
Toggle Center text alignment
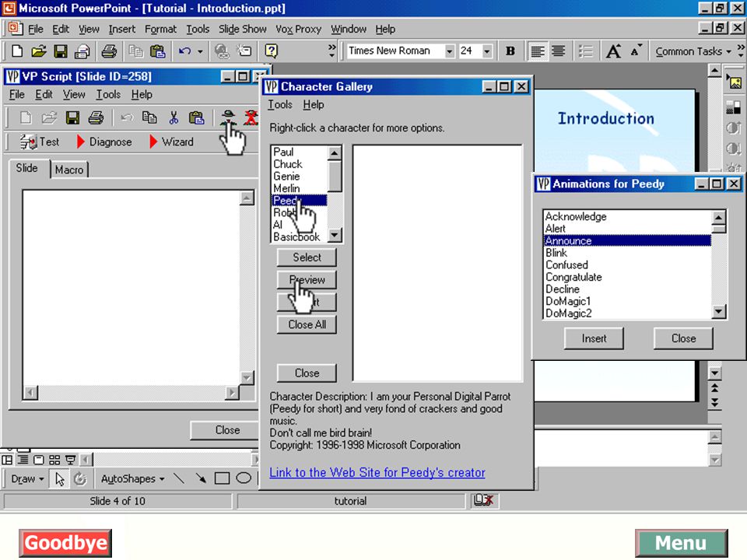tap(559, 51)
